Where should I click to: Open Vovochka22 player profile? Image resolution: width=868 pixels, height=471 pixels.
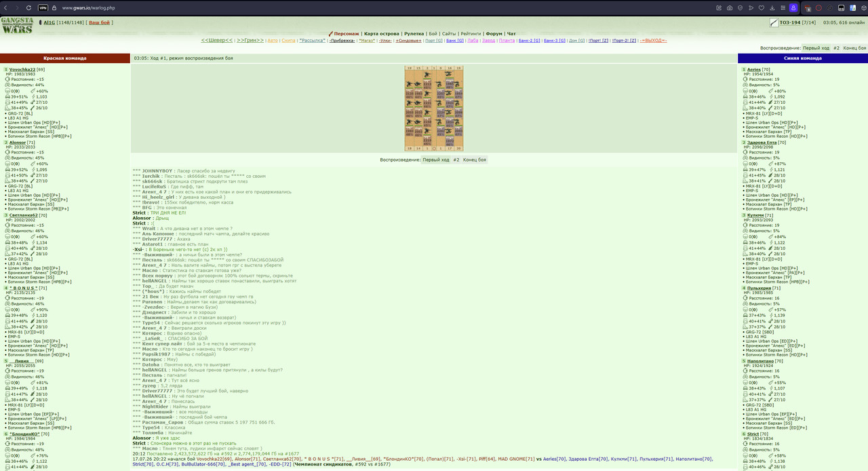(x=22, y=69)
